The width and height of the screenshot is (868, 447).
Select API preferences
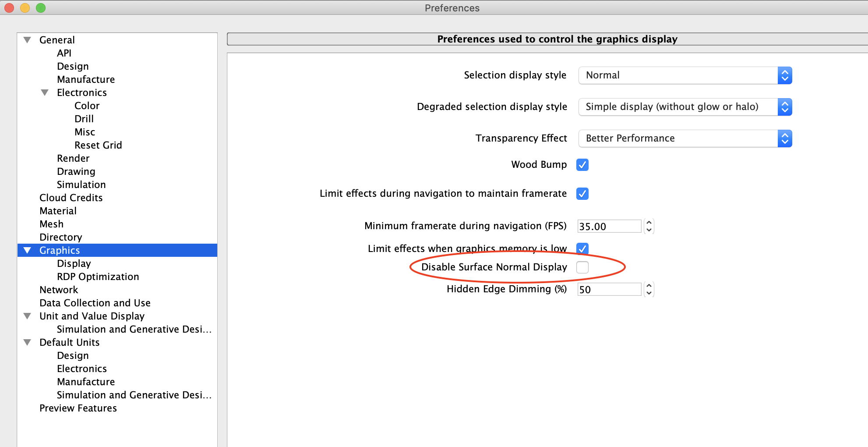[x=64, y=53]
